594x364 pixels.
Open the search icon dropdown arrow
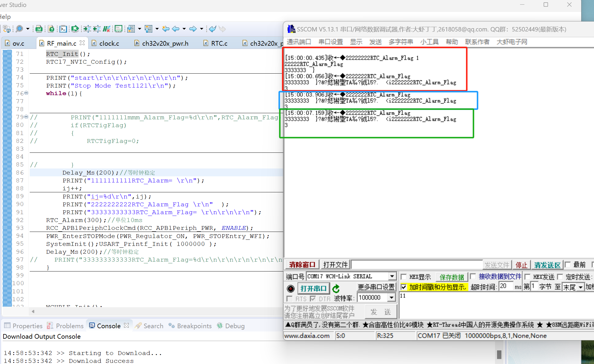(28, 29)
